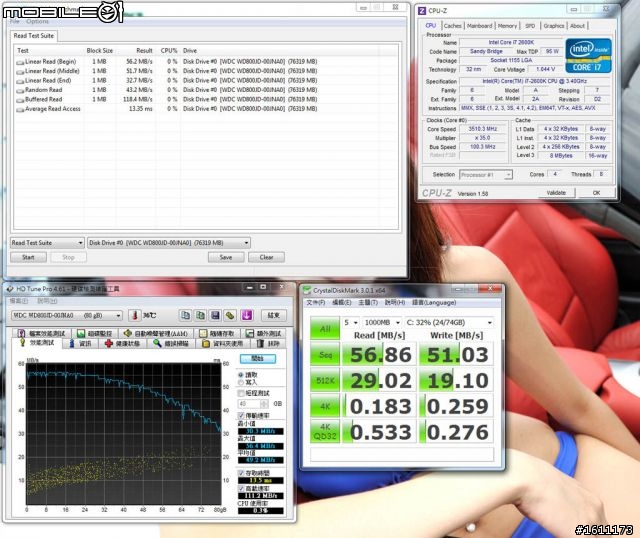The image size is (640, 538).
Task: Open HD Tune 抹除 tab via trash icon
Action: (x=260, y=343)
